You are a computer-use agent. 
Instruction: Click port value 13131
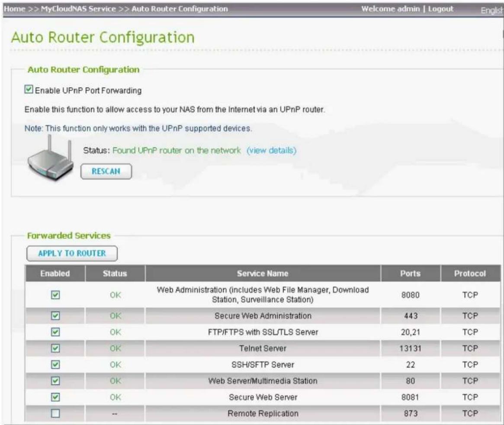click(411, 348)
